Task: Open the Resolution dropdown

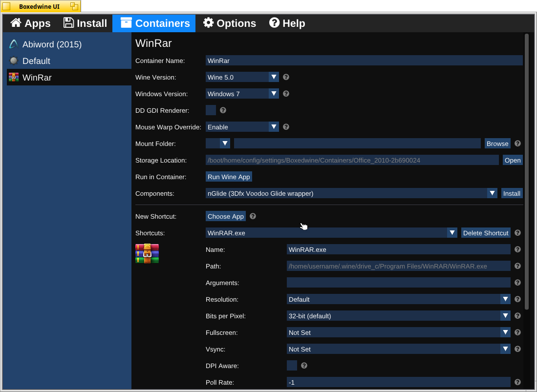Action: point(398,299)
